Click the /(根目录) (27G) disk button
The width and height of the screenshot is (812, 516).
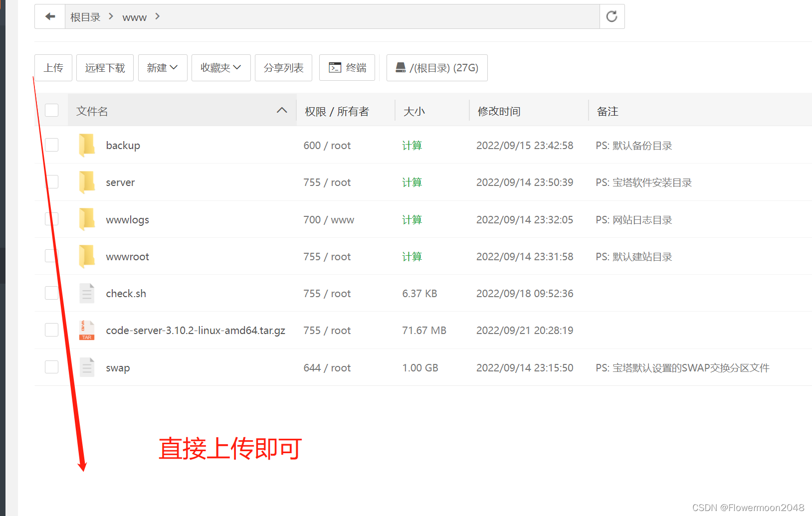(x=437, y=67)
